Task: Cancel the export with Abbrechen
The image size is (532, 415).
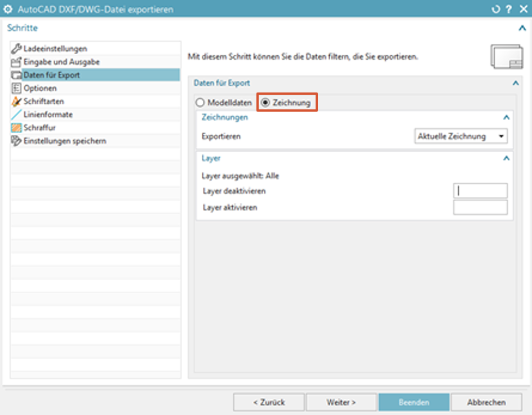Action: (486, 403)
